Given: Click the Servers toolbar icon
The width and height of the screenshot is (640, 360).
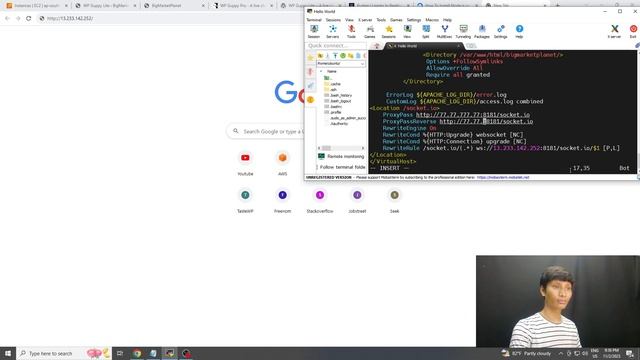Looking at the screenshot, I should tap(333, 31).
